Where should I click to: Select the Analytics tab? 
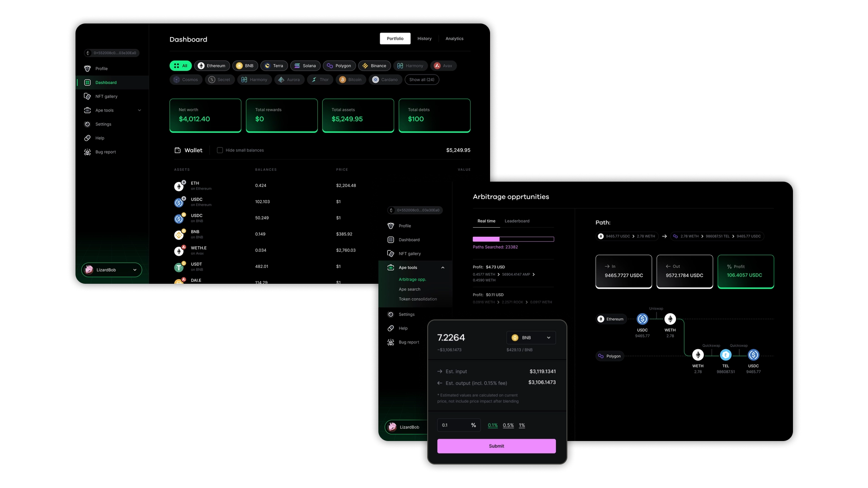click(454, 38)
